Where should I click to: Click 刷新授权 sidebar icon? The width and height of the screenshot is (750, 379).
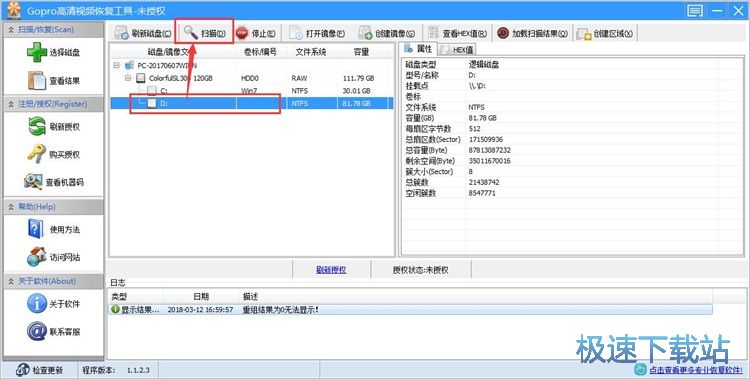point(53,127)
